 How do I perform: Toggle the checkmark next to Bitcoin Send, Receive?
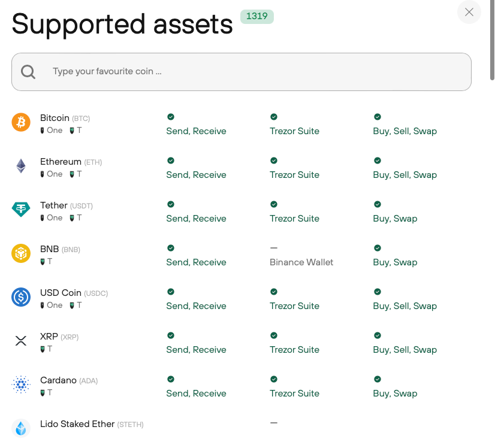[171, 117]
